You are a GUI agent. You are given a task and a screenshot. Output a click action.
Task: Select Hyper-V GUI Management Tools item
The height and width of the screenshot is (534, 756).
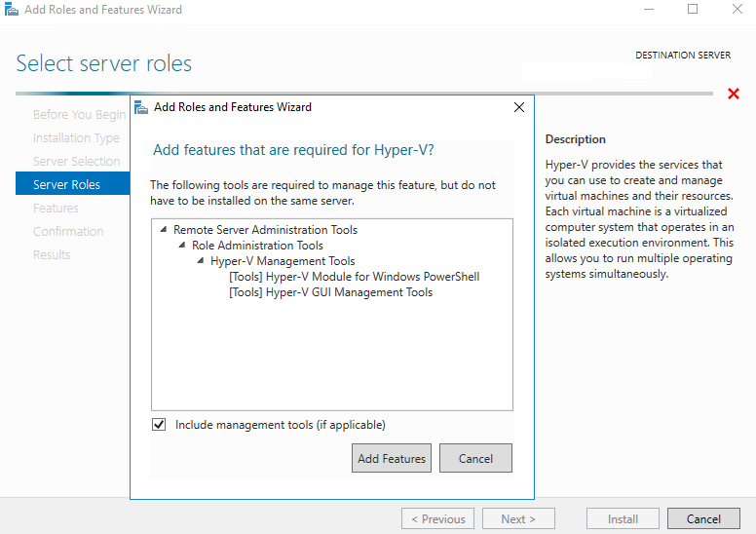[330, 292]
